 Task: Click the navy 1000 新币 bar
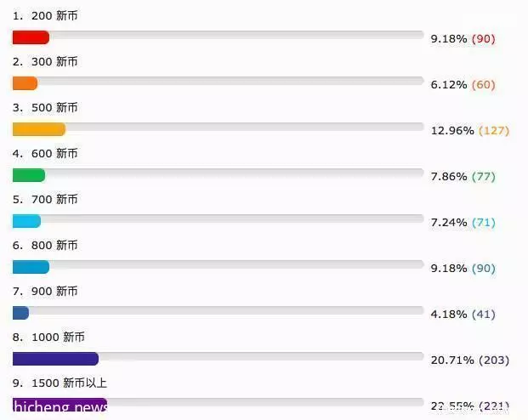[55, 359]
